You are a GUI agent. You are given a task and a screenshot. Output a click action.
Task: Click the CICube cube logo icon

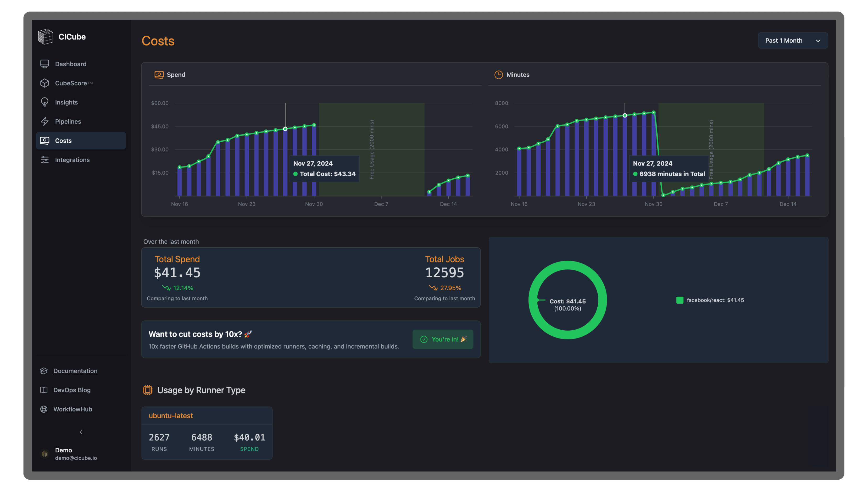(46, 36)
